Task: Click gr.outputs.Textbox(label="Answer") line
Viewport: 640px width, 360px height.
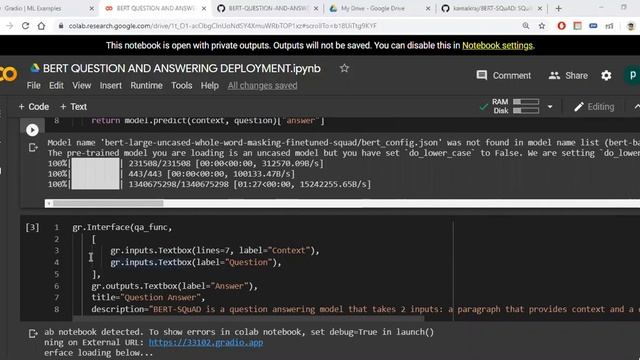Action: pyautogui.click(x=175, y=286)
